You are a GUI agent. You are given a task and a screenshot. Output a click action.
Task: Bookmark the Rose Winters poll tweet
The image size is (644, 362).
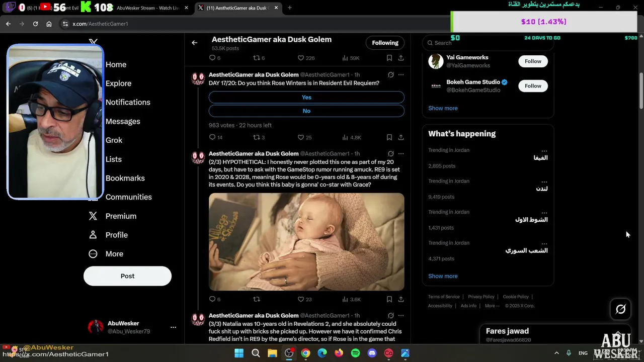(389, 137)
